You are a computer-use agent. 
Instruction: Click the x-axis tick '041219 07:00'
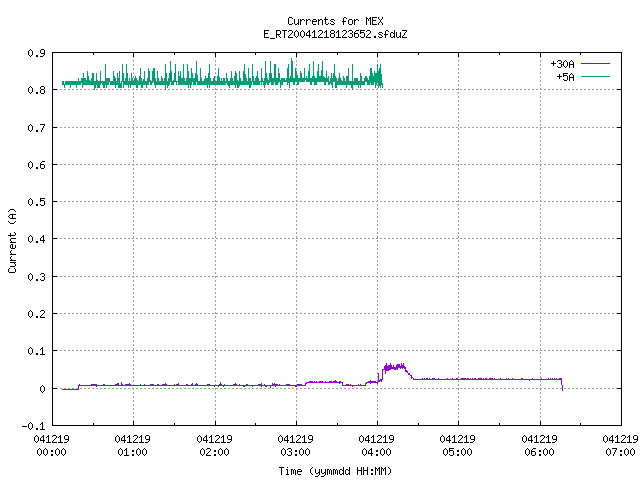(x=620, y=446)
